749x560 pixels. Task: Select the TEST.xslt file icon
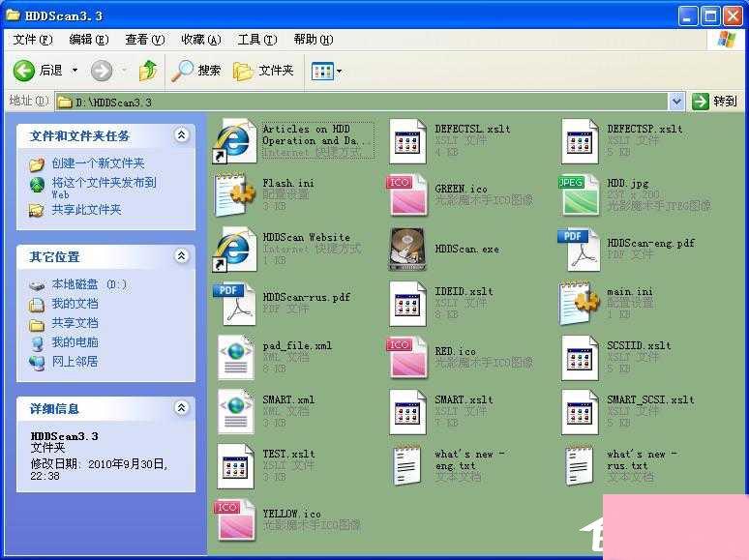(x=235, y=466)
